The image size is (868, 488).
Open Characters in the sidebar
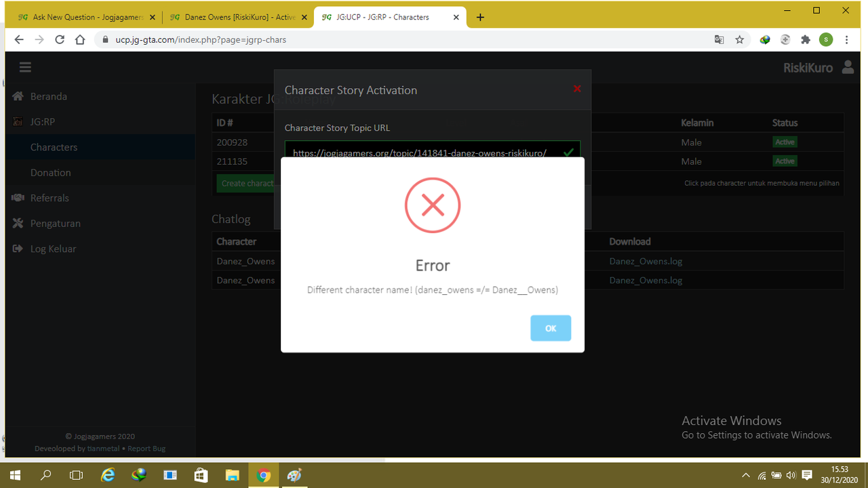pos(54,147)
